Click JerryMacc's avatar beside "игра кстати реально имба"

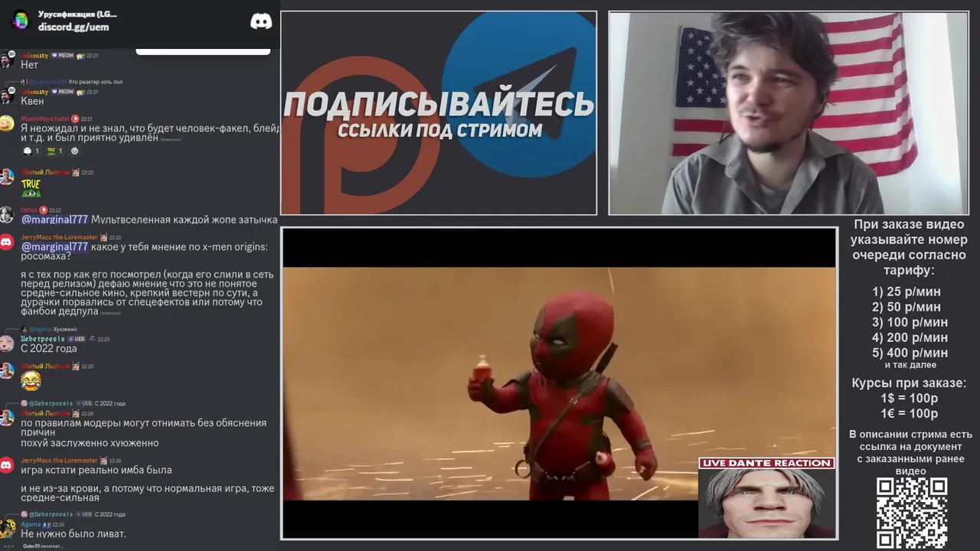(x=6, y=465)
